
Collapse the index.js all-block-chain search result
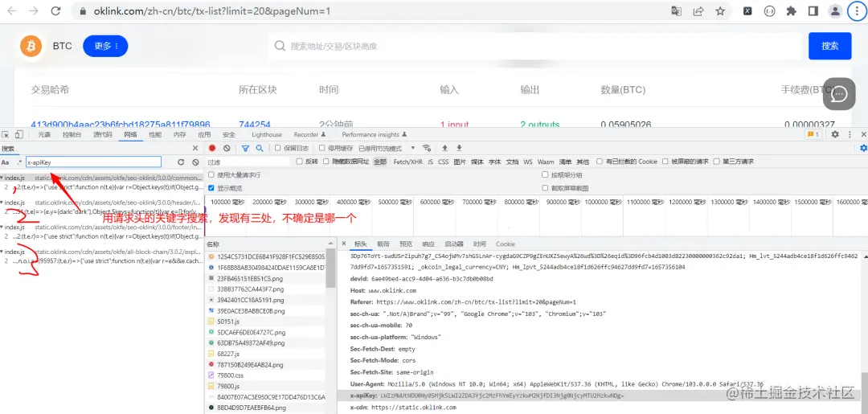click(2, 252)
